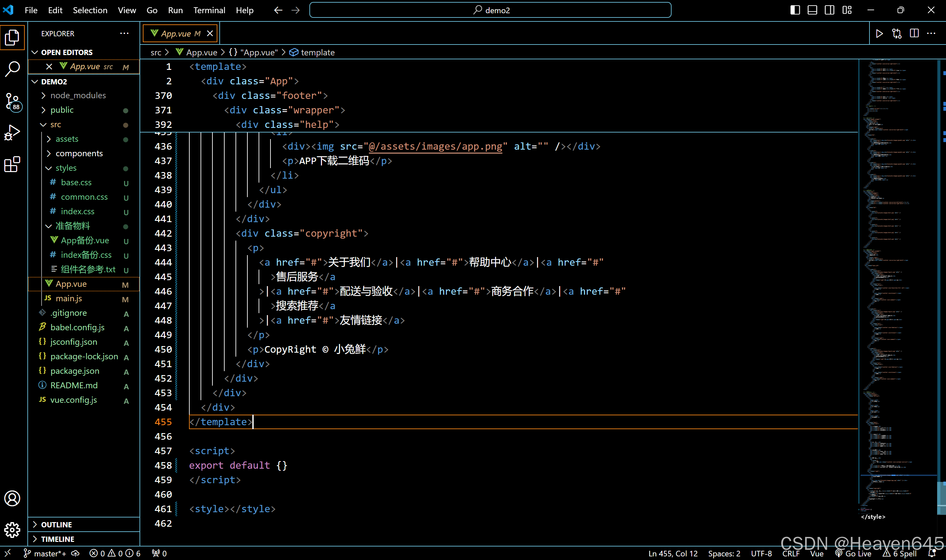This screenshot has height=560, width=946.
Task: Expand the public folder
Action: point(83,110)
